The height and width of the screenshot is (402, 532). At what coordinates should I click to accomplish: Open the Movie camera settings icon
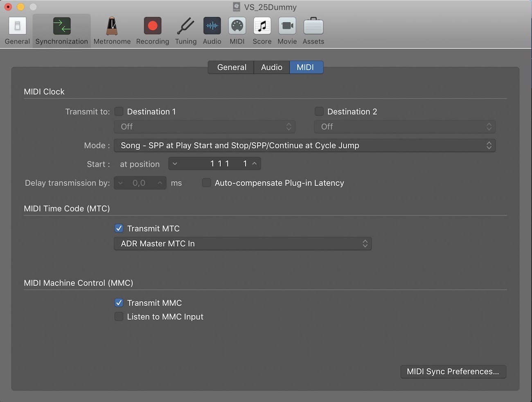287,26
